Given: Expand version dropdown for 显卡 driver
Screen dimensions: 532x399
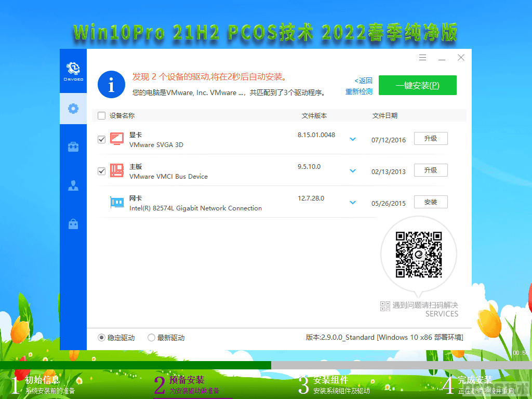Looking at the screenshot, I should point(353,139).
